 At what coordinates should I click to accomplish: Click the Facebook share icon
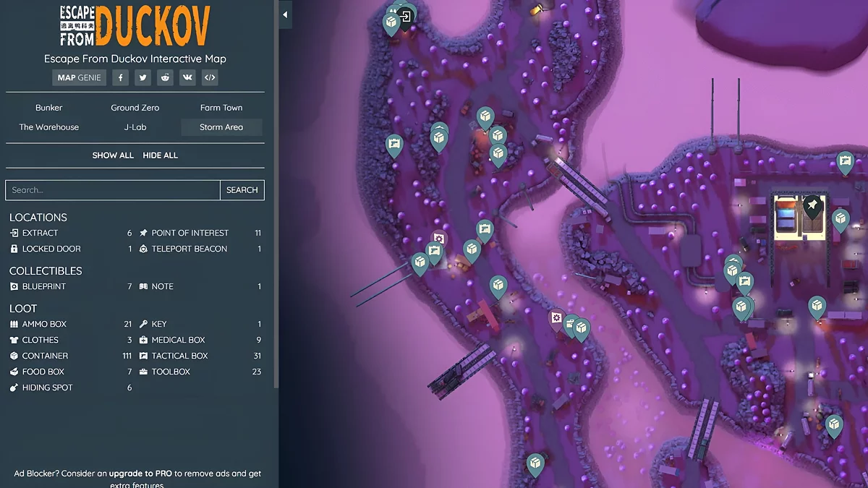point(121,78)
